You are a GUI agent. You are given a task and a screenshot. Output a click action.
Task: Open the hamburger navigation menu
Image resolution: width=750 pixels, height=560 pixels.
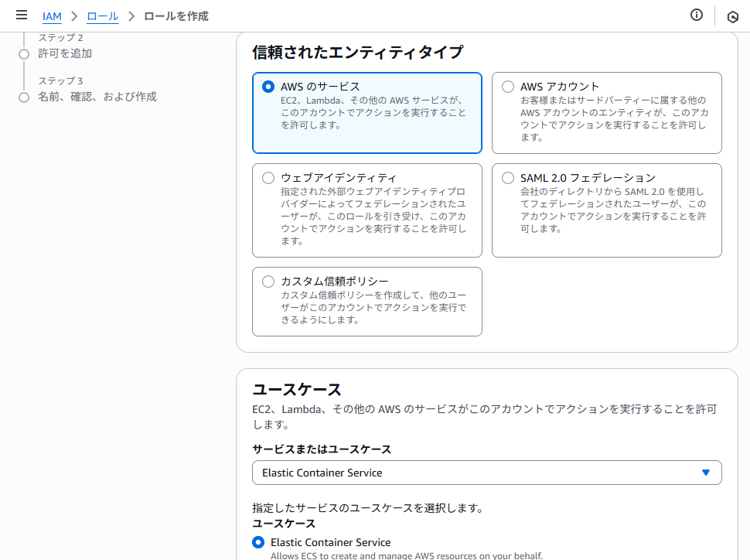(x=22, y=15)
